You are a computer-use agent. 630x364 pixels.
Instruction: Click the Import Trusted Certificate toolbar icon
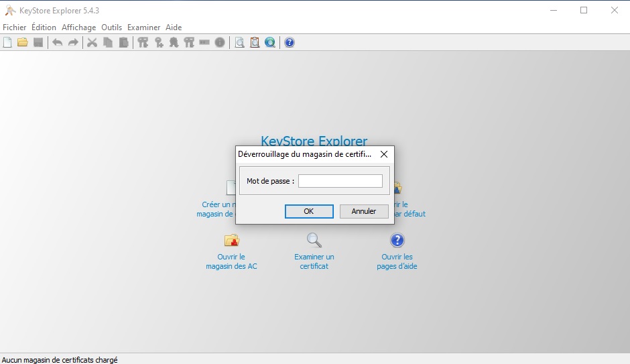point(174,42)
